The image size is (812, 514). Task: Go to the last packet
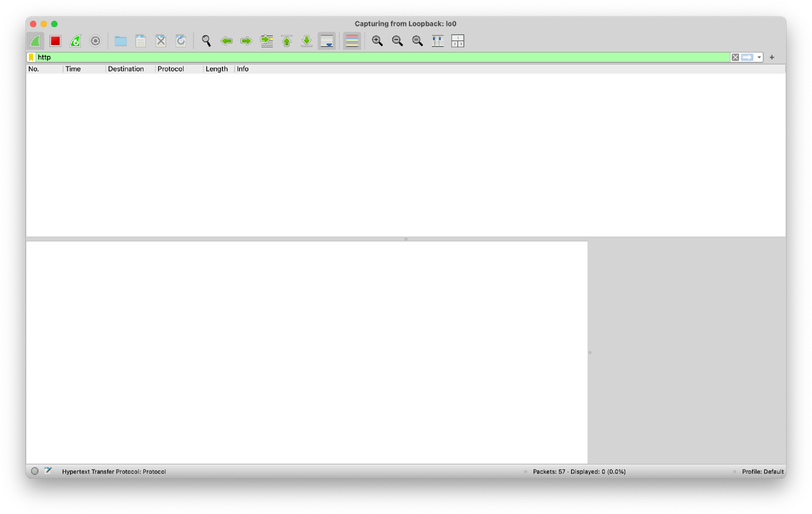click(306, 41)
